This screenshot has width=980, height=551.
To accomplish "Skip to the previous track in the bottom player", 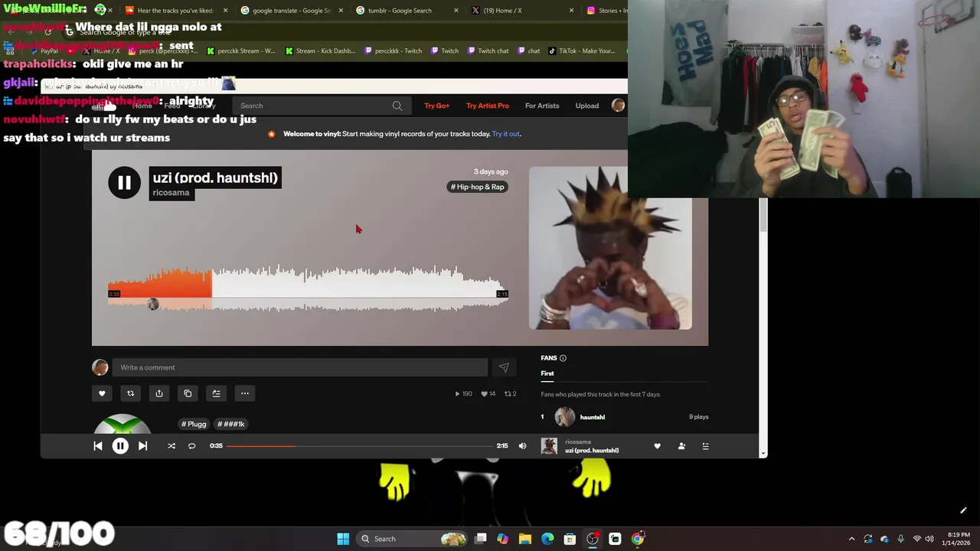I will point(98,446).
